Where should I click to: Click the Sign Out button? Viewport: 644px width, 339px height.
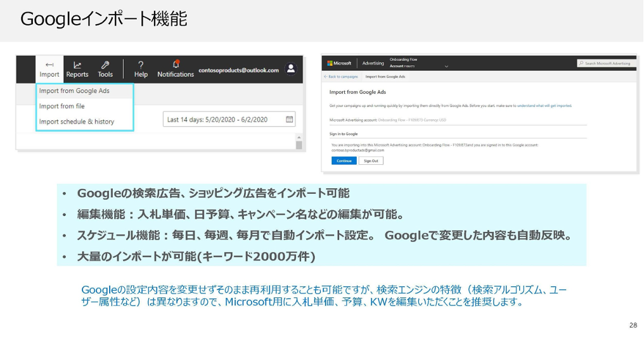[x=371, y=161]
